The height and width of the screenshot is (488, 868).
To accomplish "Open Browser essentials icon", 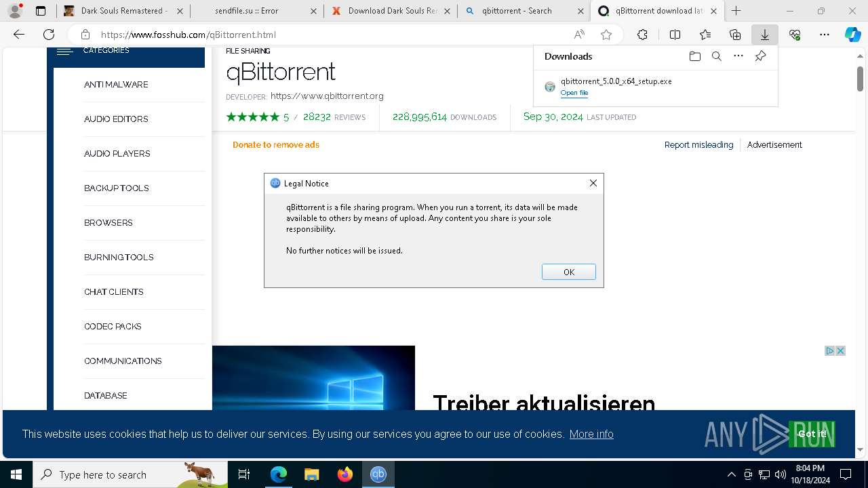I will click(795, 35).
